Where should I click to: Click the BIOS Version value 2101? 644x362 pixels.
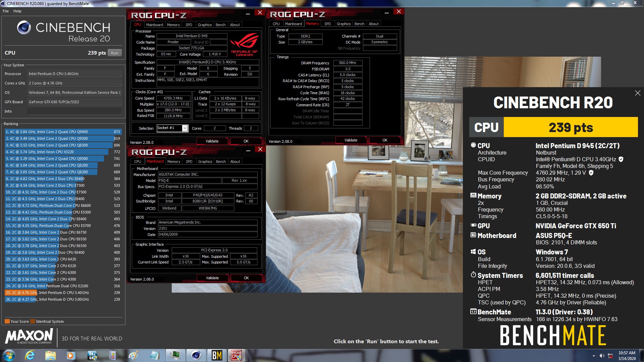click(208, 229)
